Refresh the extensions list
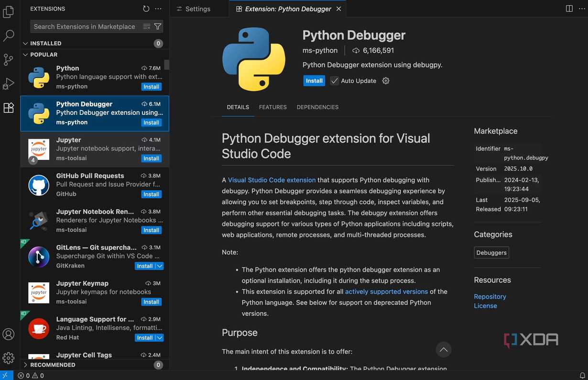 coord(146,9)
